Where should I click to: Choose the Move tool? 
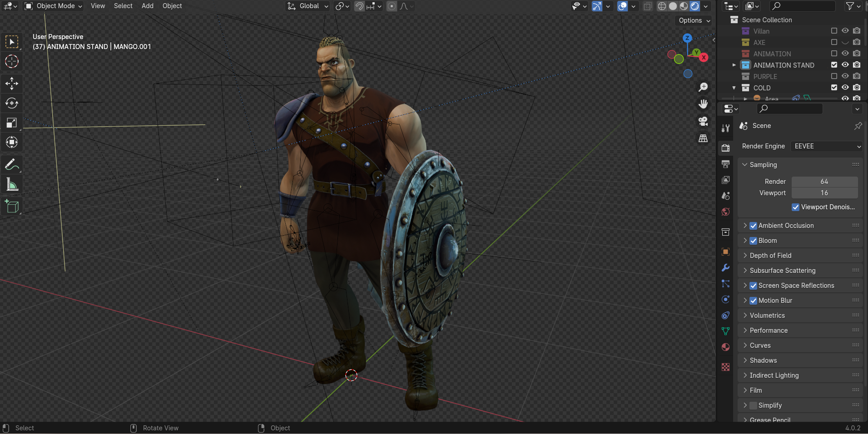point(12,83)
